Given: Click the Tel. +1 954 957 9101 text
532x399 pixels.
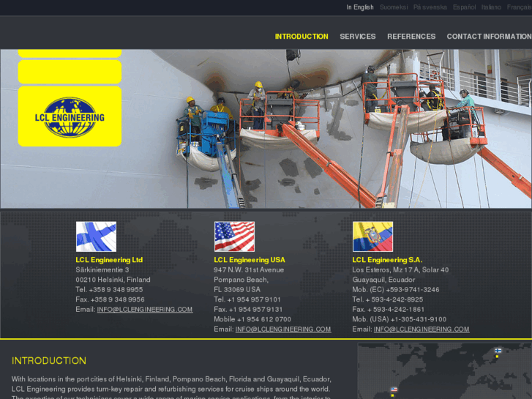Looking at the screenshot, I should (x=247, y=299).
